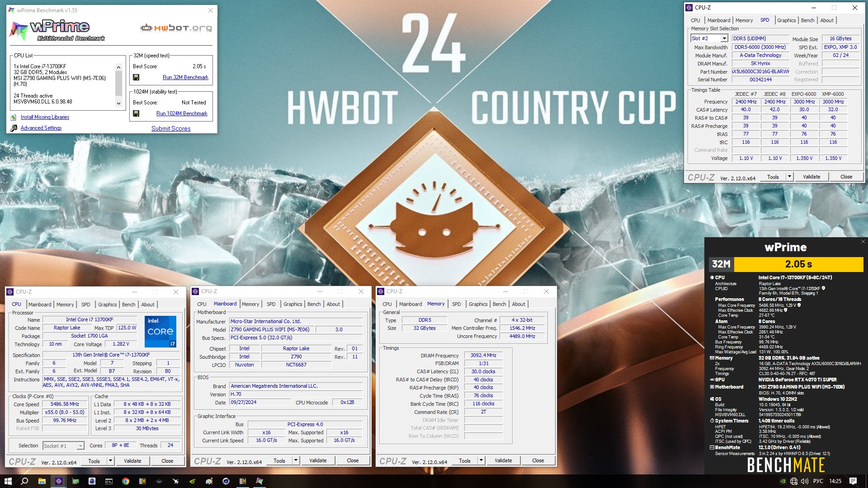This screenshot has width=868, height=488.
Task: Click the Cinebench sphere taskbar icon
Action: pyautogui.click(x=226, y=481)
